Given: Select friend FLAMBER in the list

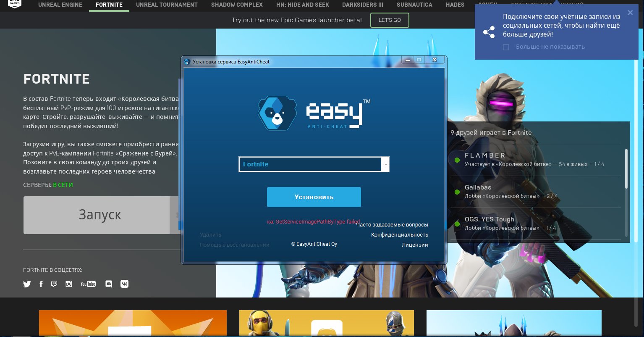Looking at the screenshot, I should (x=535, y=160).
